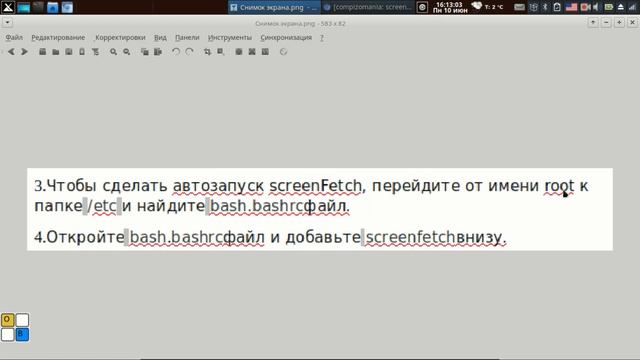The height and width of the screenshot is (360, 640).
Task: Launch the web browser panel icon
Action: [67, 7]
